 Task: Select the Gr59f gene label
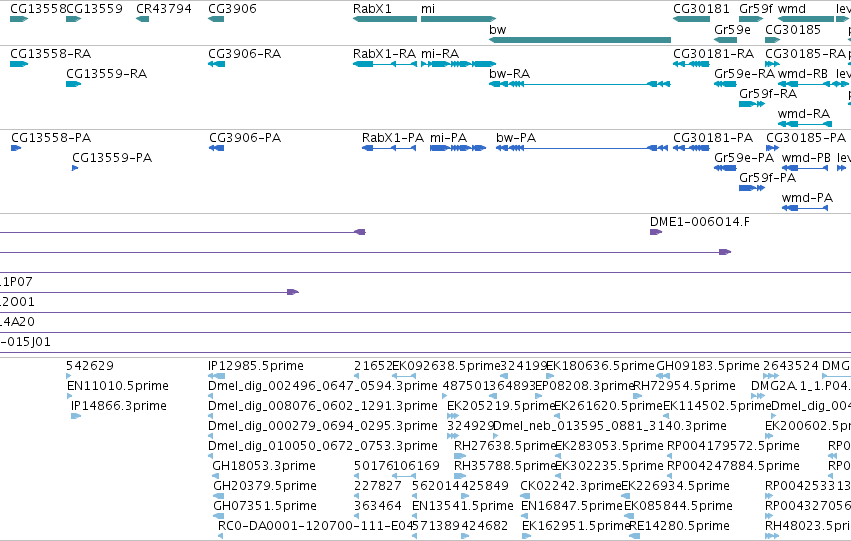coord(756,9)
